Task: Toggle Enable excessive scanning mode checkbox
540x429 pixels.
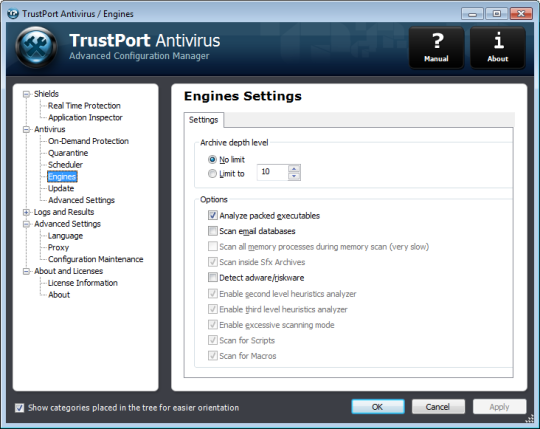Action: (x=213, y=324)
